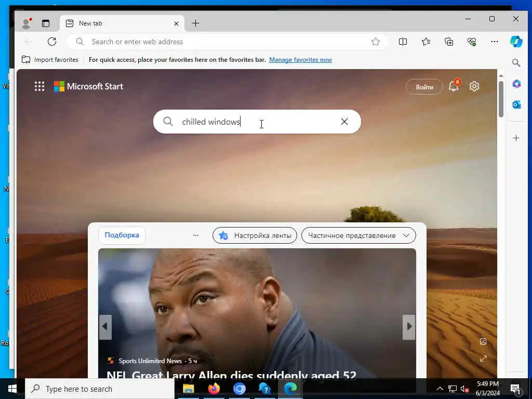The height and width of the screenshot is (399, 532).
Task: Click the page vertical scrollbar thumb
Action: click(501, 99)
